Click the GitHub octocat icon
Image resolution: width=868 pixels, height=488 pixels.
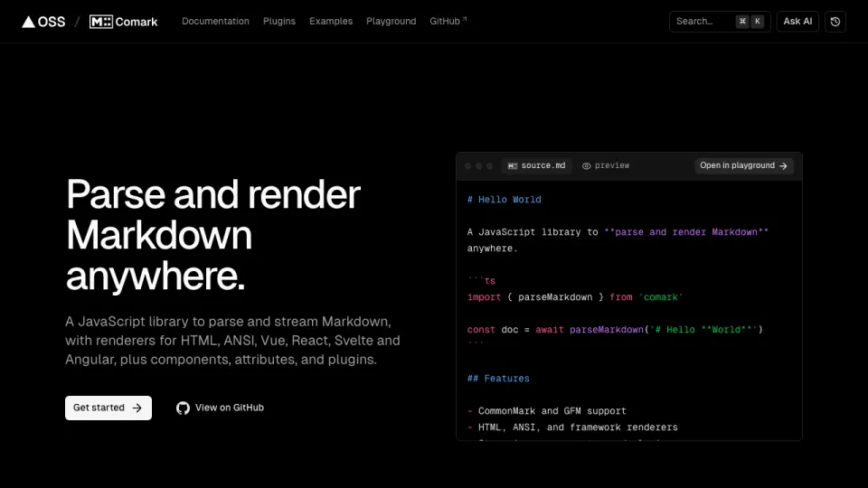coord(183,408)
